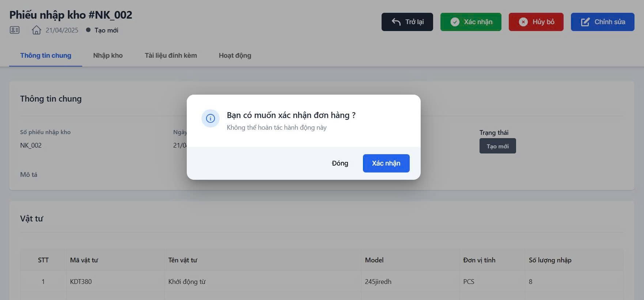This screenshot has height=300, width=644.
Task: Click the back arrow icon on Trở lại
Action: pos(396,22)
